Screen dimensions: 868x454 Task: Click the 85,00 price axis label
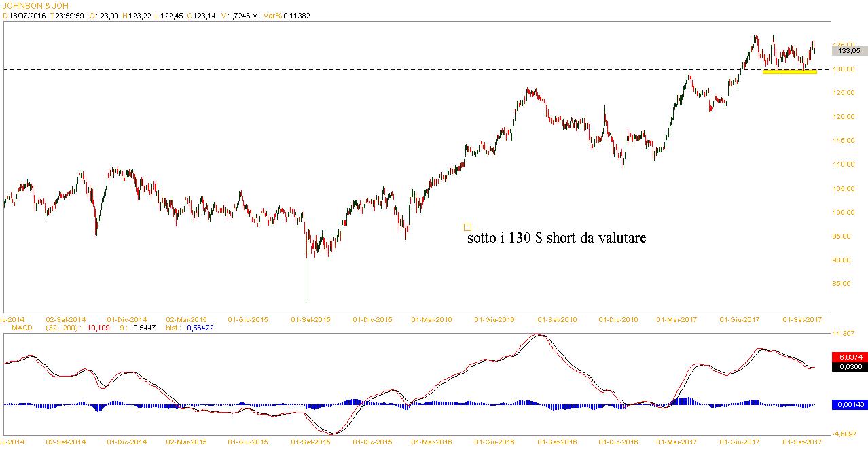845,284
